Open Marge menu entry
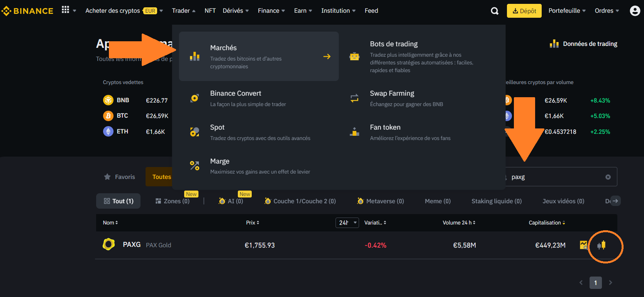The height and width of the screenshot is (297, 644). pyautogui.click(x=259, y=166)
